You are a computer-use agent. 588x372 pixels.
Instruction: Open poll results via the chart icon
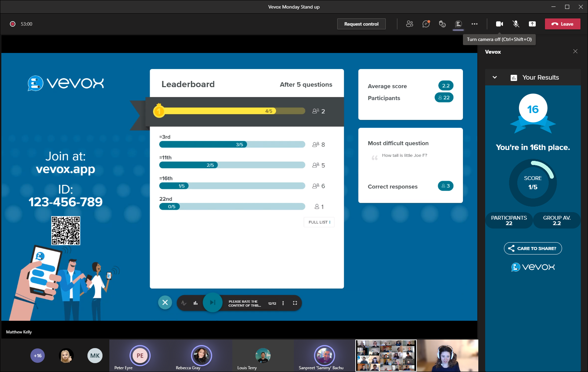195,303
